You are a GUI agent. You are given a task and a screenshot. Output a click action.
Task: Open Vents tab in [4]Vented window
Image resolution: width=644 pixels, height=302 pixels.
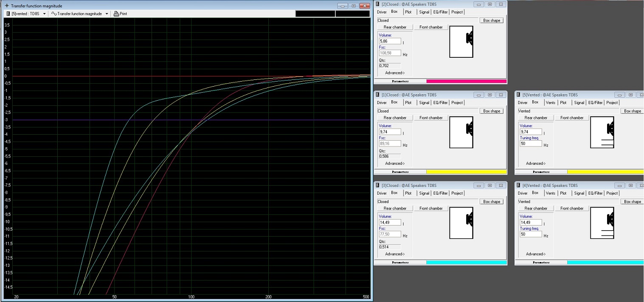(550, 193)
